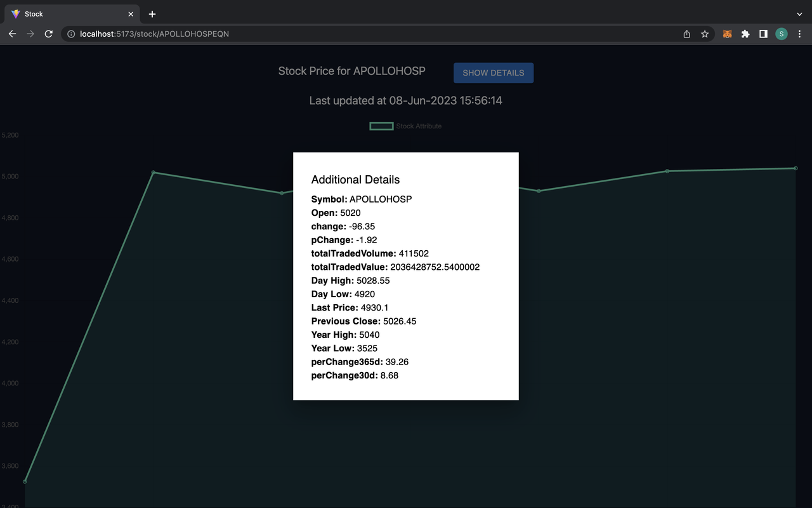Click the 'Last Price: 4930.1' row

[350, 308]
